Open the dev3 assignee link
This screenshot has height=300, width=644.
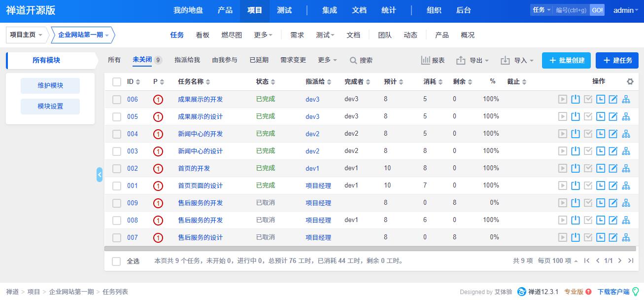click(x=312, y=99)
